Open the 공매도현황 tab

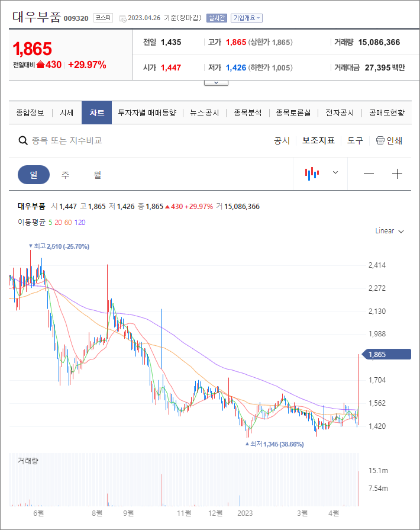pyautogui.click(x=386, y=113)
